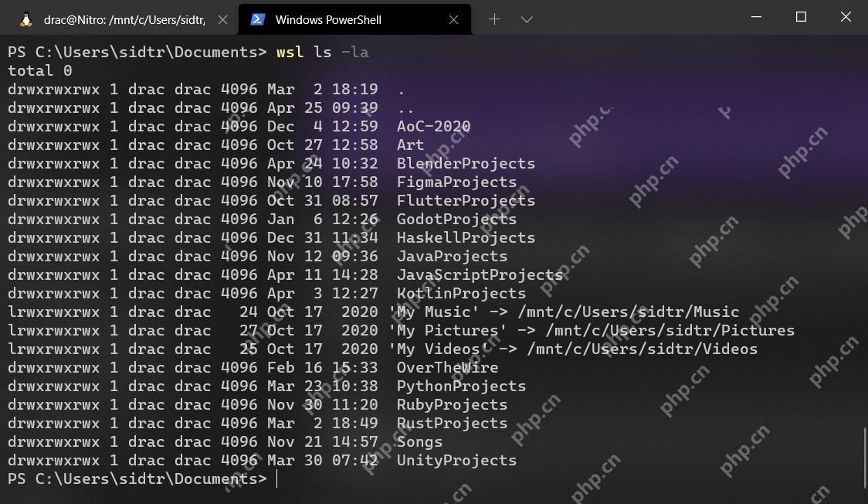Click the KotlinProjects directory name

[x=461, y=294]
